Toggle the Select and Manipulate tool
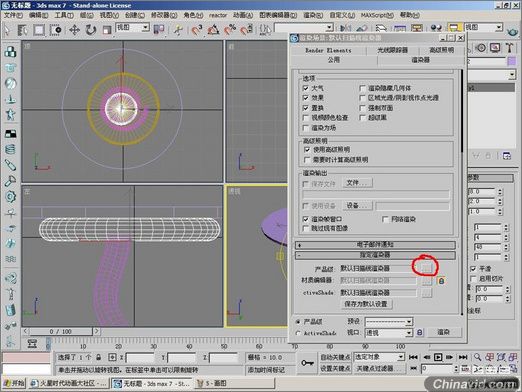This screenshot has width=522, height=392. pos(178,30)
